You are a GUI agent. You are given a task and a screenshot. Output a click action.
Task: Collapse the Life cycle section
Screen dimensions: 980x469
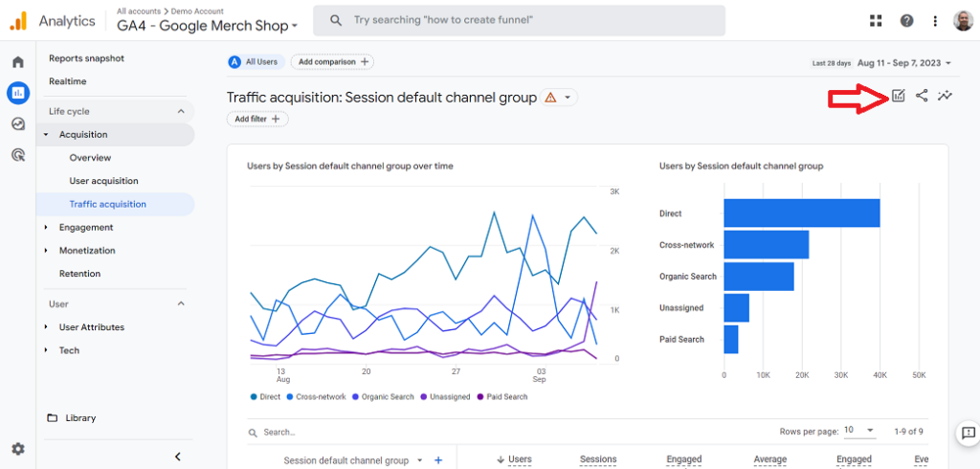pos(181,112)
